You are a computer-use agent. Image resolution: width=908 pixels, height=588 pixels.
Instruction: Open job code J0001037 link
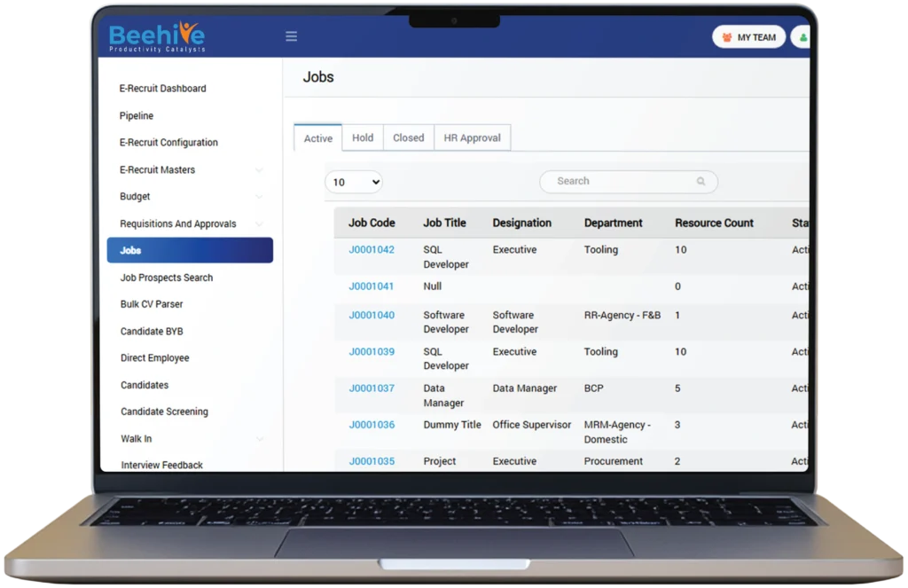pyautogui.click(x=372, y=388)
